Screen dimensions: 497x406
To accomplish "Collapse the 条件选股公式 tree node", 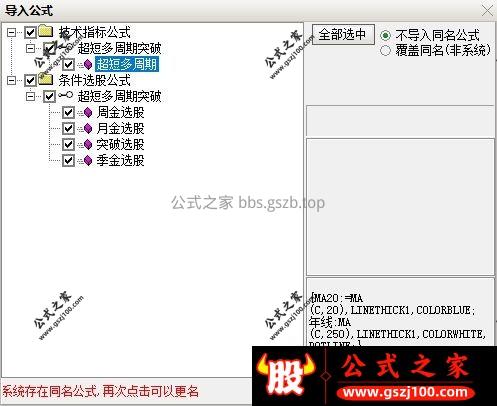I will (12, 80).
